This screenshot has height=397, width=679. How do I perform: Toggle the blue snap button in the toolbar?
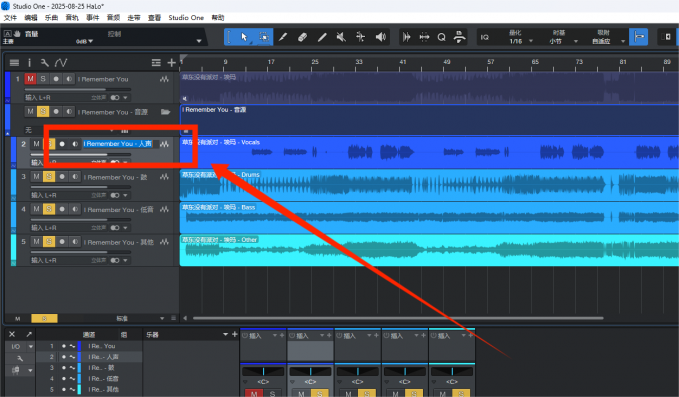pyautogui.click(x=638, y=37)
